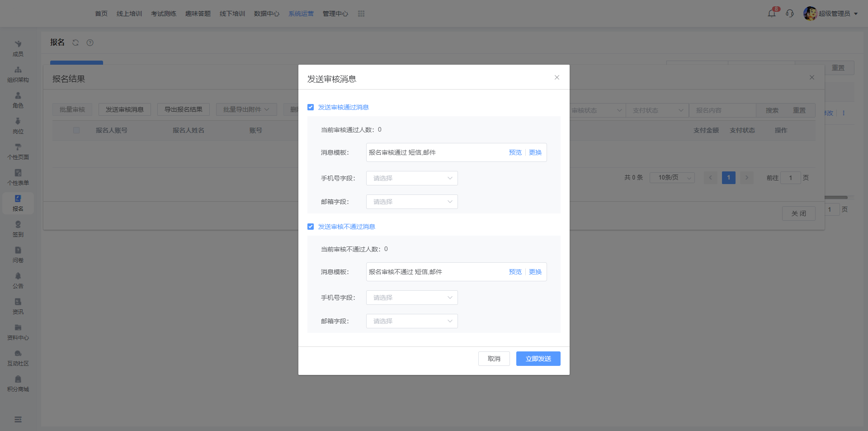Click the refresh icon next to 报名 title
This screenshot has width=868, height=431.
[75, 43]
